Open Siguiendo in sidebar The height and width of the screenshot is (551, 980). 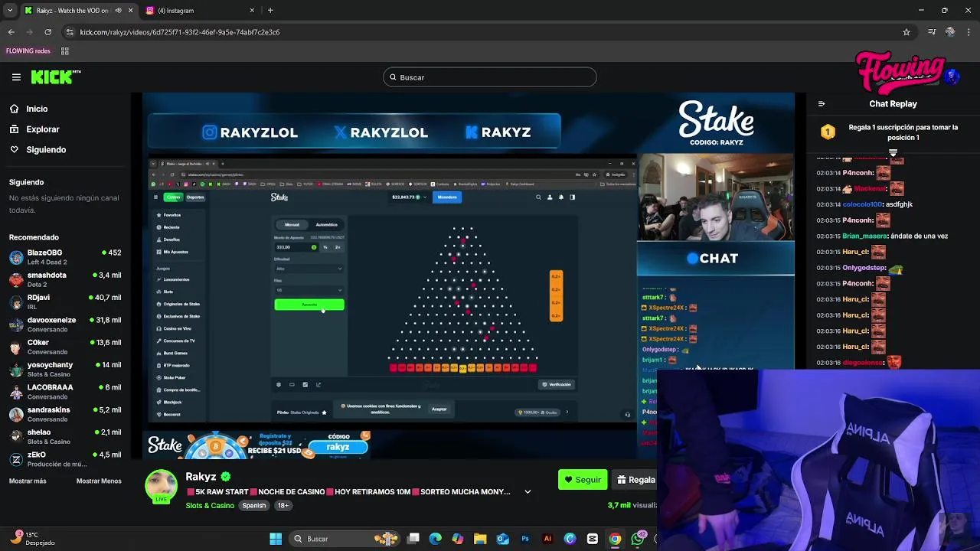(x=46, y=150)
